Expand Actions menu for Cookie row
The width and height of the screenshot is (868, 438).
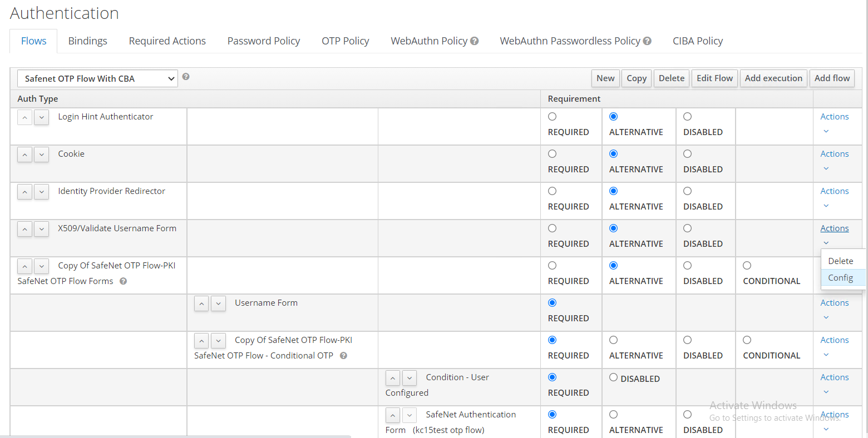834,154
